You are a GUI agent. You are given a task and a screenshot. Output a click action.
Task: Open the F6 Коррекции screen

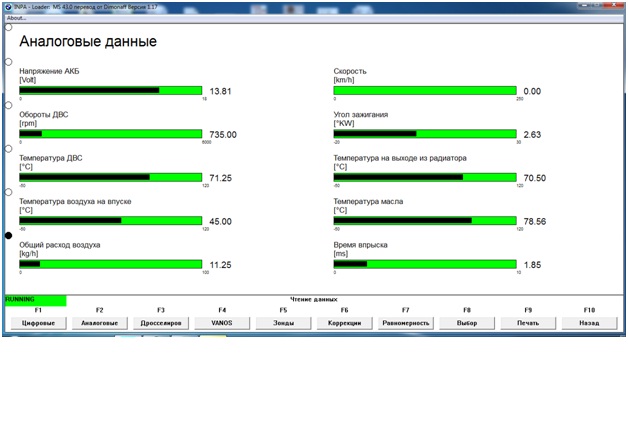click(x=344, y=323)
